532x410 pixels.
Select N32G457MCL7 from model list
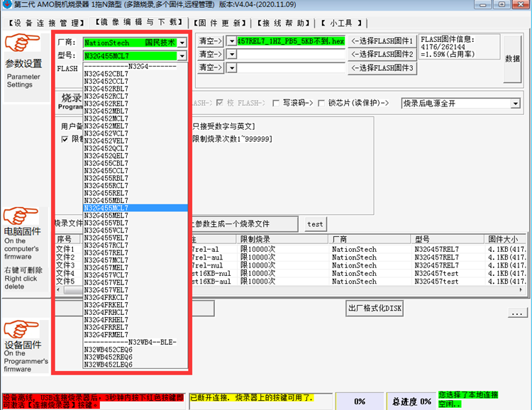coord(135,260)
